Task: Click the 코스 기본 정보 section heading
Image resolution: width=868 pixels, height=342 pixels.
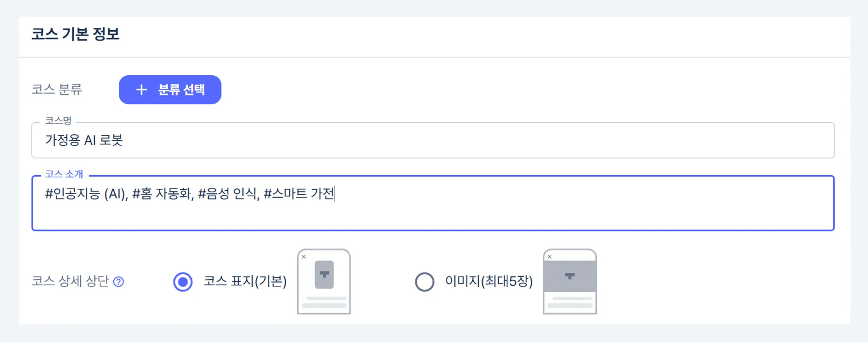Action: point(75,34)
